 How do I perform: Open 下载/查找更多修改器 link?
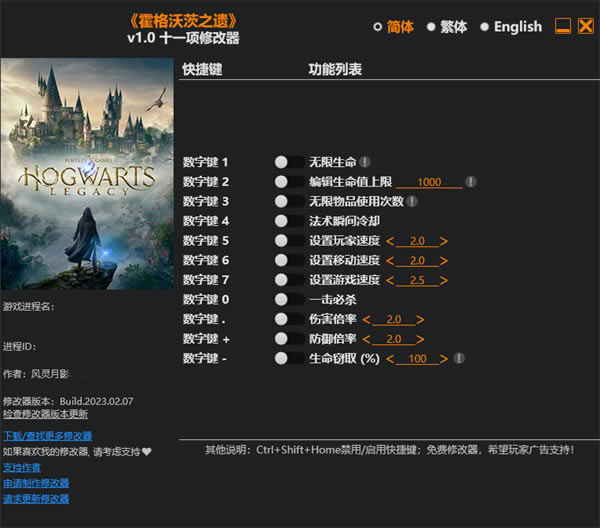click(47, 436)
